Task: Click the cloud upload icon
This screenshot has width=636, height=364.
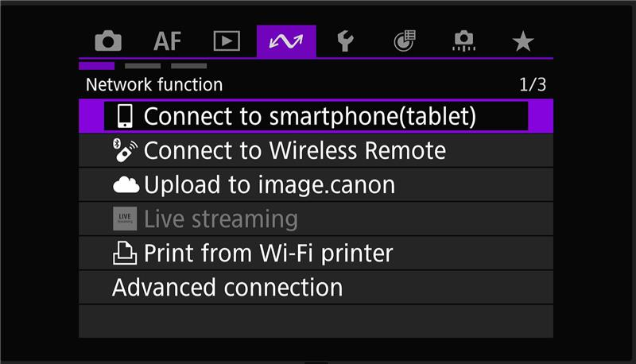Action: [x=126, y=185]
